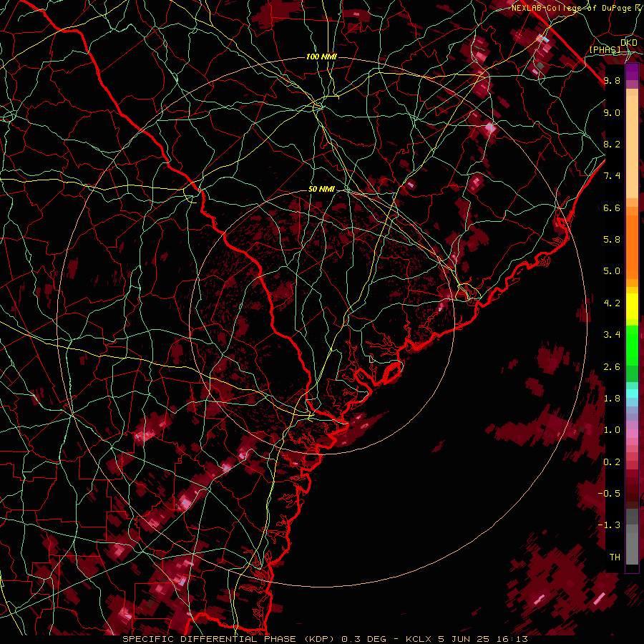Click the TH threshold label on the scale
644x644 pixels.
tap(615, 557)
